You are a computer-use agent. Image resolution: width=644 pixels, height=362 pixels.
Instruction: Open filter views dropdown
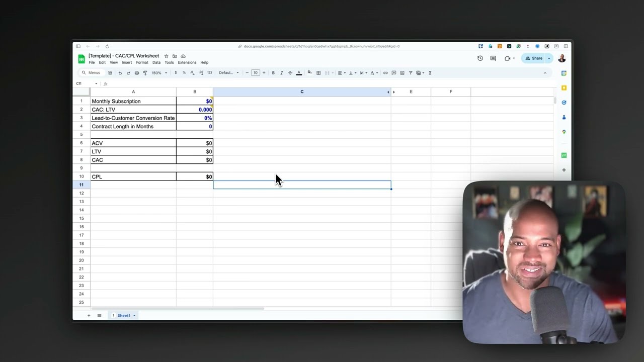point(420,73)
